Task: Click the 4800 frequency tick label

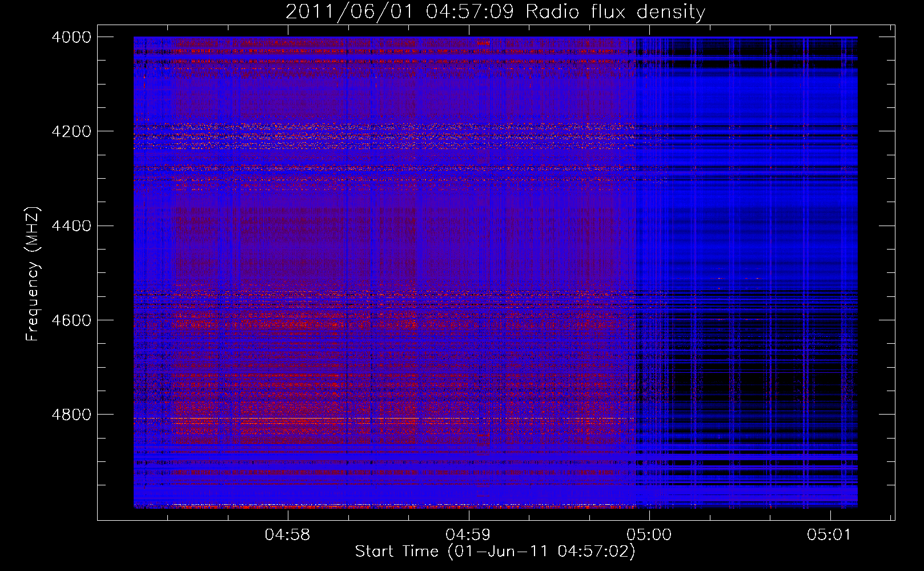Action: pyautogui.click(x=71, y=415)
